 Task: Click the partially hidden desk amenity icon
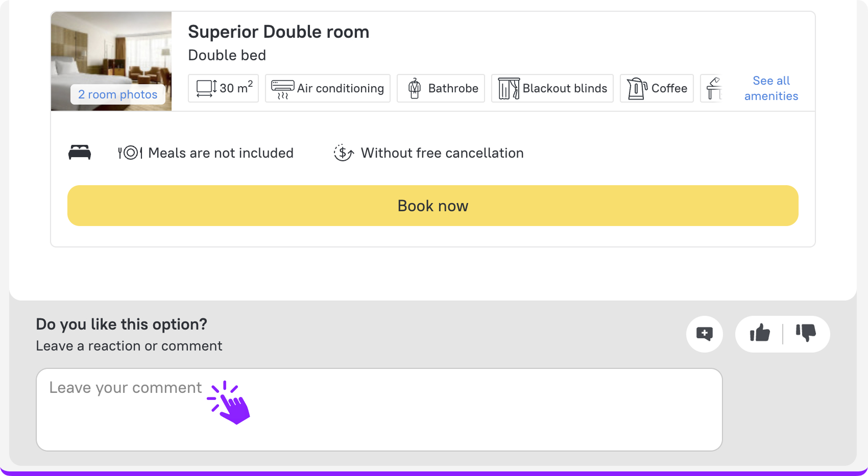[x=714, y=88]
